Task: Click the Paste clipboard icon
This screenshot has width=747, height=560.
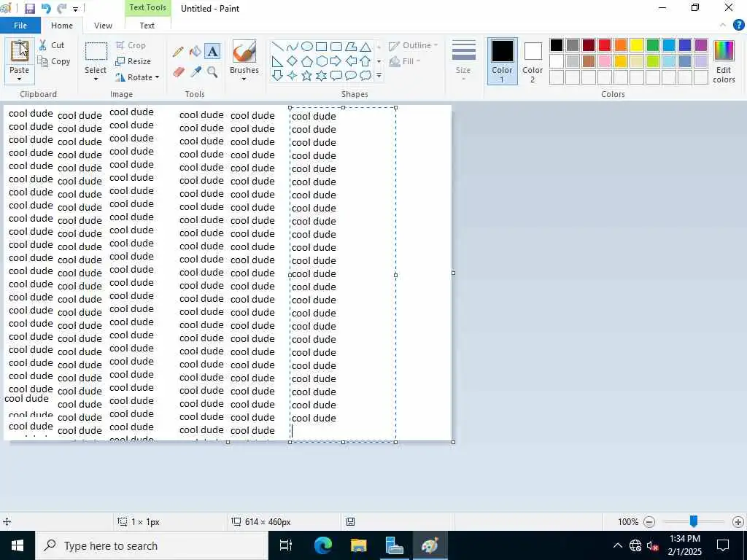Action: coord(20,51)
